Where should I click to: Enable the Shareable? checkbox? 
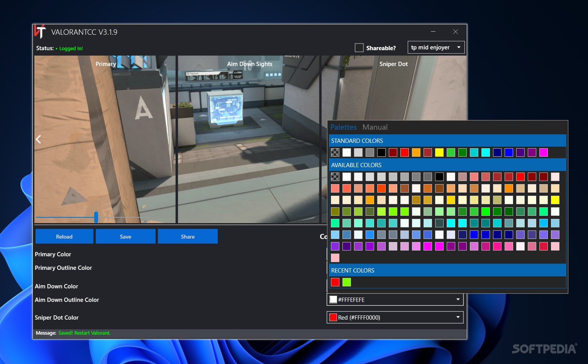[x=359, y=47]
